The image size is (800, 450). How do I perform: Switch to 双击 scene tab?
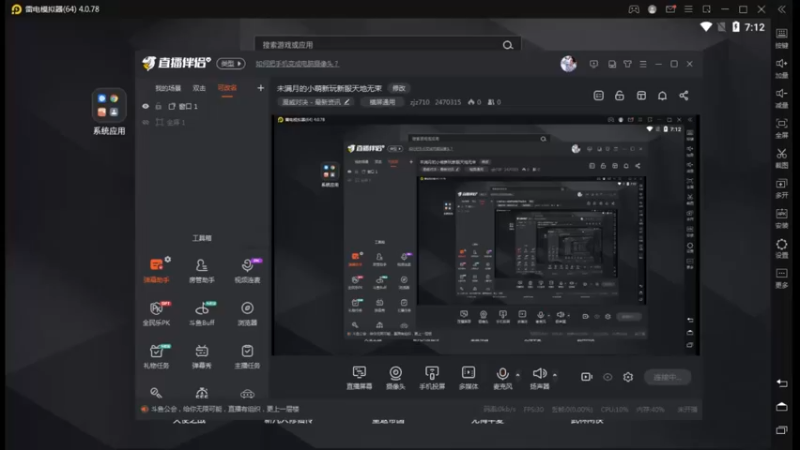pyautogui.click(x=199, y=88)
